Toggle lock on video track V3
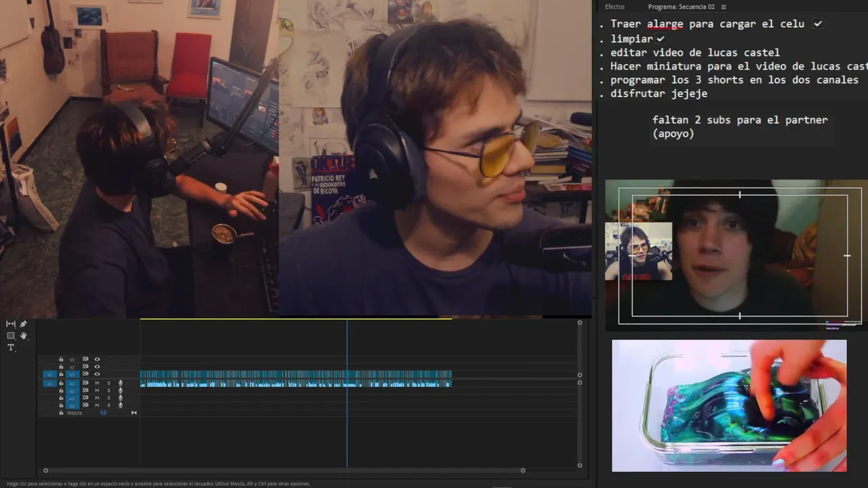 tap(61, 359)
